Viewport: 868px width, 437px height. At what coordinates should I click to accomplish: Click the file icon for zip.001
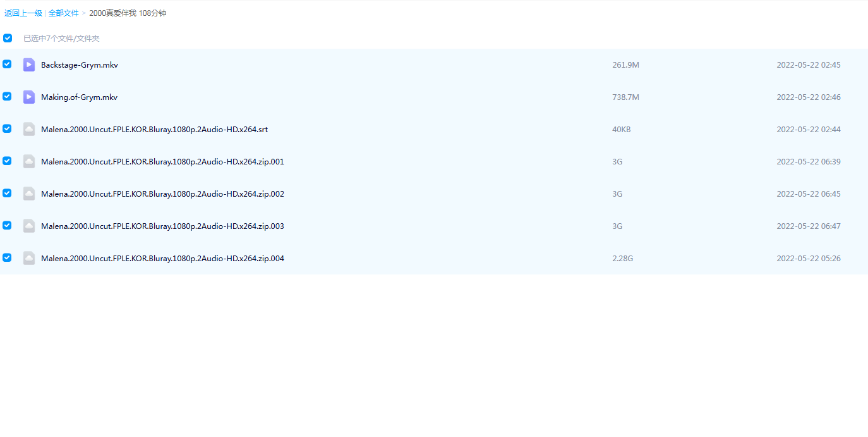[29, 161]
